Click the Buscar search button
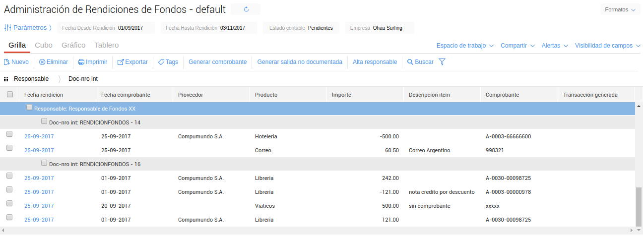Screen dimensions: 644x236 click(420, 62)
